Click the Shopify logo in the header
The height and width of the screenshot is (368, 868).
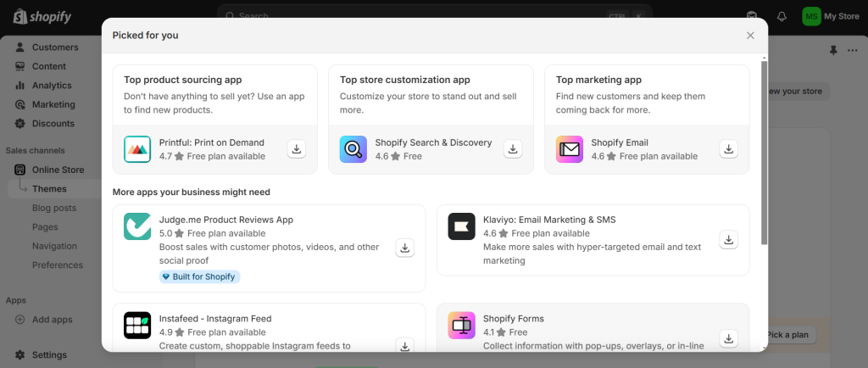pyautogui.click(x=42, y=17)
